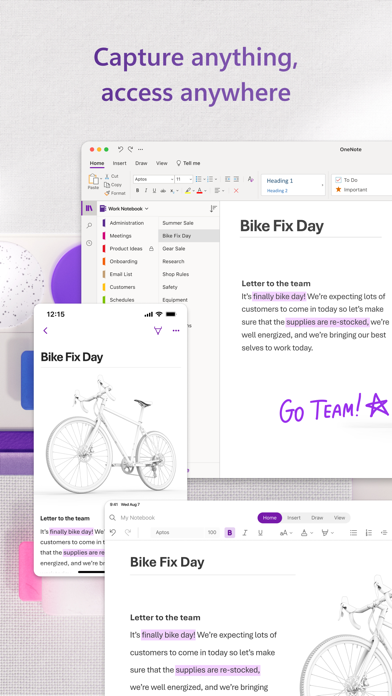Viewport: 392px width, 696px height.
Task: Click the tablet font size field showing 100
Action: tap(212, 533)
